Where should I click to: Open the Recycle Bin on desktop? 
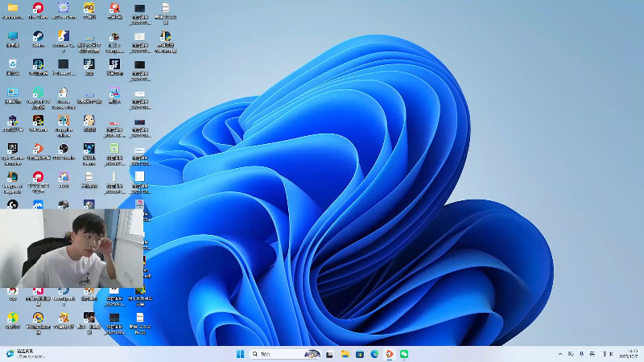coord(13,64)
